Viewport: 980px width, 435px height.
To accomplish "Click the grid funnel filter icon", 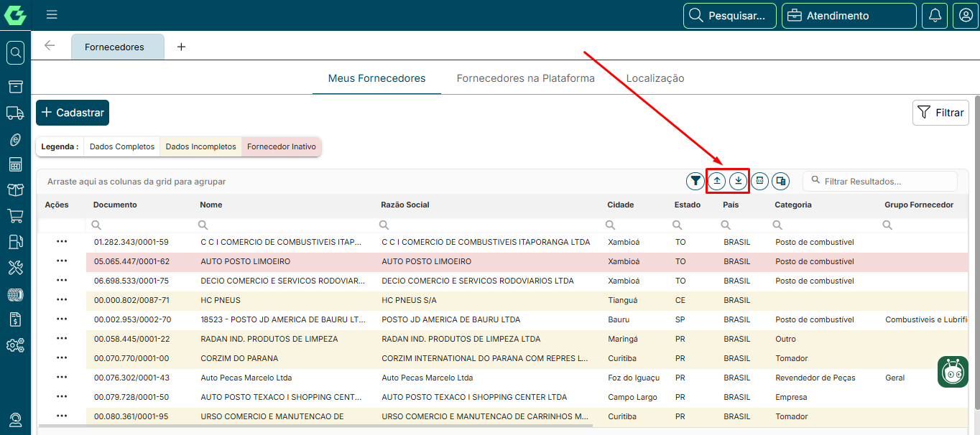I will click(x=695, y=181).
